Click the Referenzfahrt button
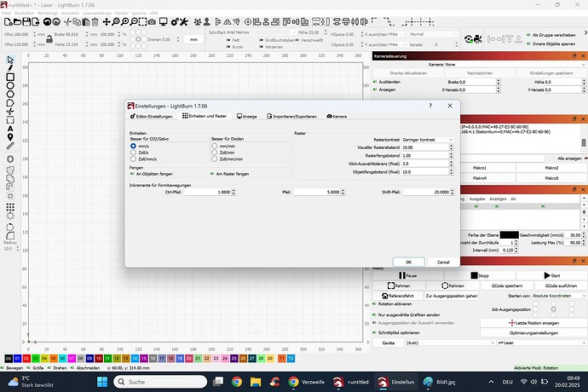Viewport: 588px width, 392px height. point(398,296)
